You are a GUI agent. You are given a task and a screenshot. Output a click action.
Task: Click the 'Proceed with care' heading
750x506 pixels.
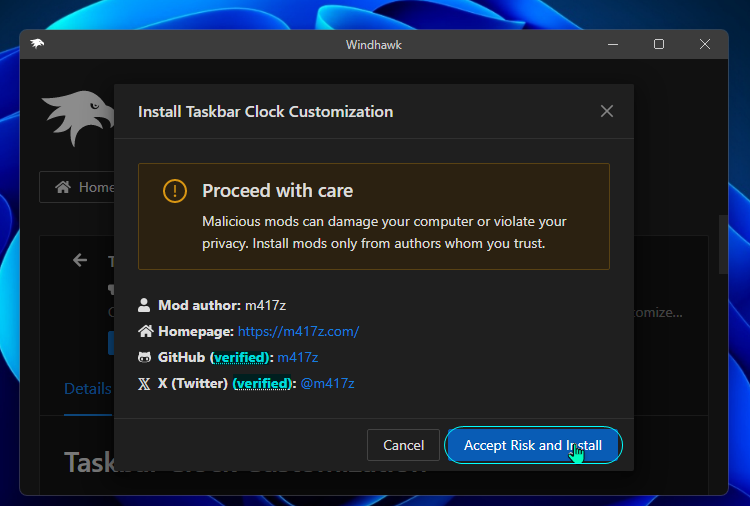point(277,191)
